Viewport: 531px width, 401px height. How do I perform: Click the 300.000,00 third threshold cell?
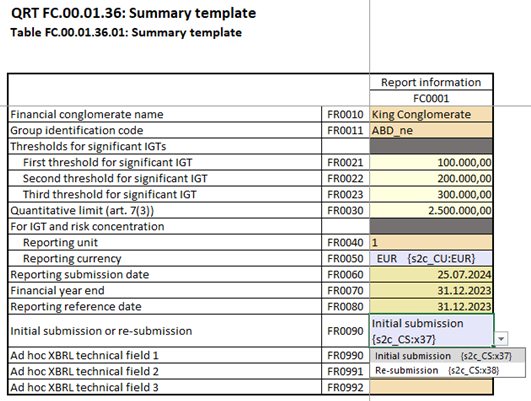coord(431,194)
